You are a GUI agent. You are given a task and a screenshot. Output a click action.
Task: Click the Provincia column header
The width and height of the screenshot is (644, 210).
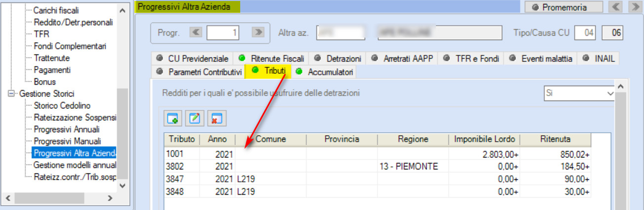click(342, 139)
